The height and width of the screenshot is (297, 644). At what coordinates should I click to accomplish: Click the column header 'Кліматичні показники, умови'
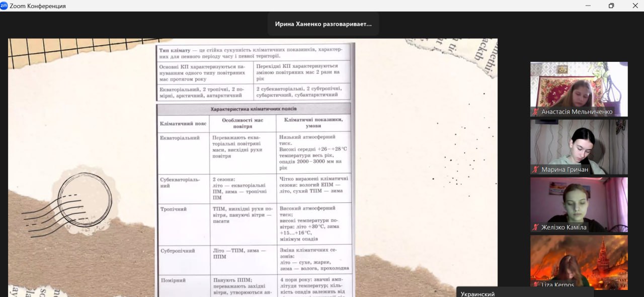(313, 123)
